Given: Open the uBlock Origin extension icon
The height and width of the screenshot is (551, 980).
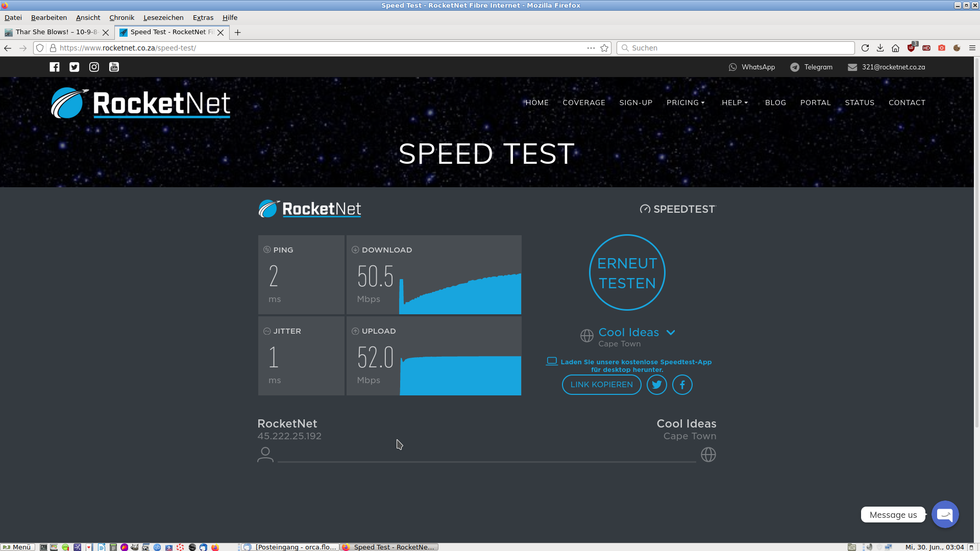Looking at the screenshot, I should 912,47.
